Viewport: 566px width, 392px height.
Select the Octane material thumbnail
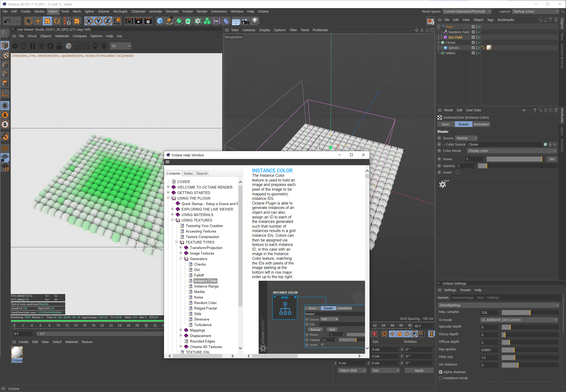click(17, 352)
